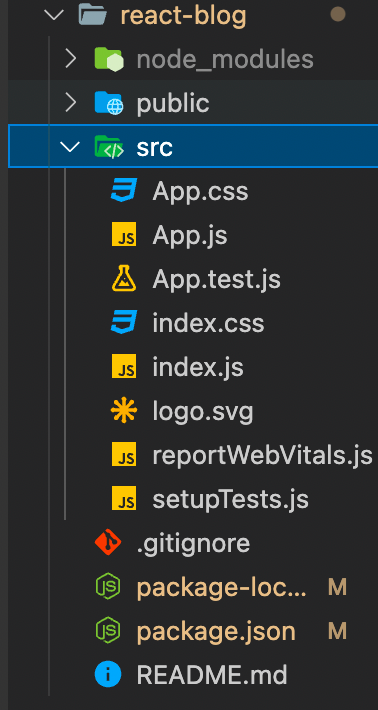Click the red git icon beside .gitignore

(x=108, y=543)
